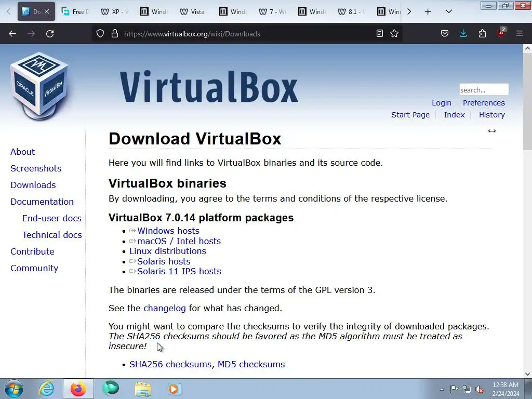Switch to the archive tab after XP tab
Image resolution: width=532 pixels, height=399 pixels.
(155, 11)
